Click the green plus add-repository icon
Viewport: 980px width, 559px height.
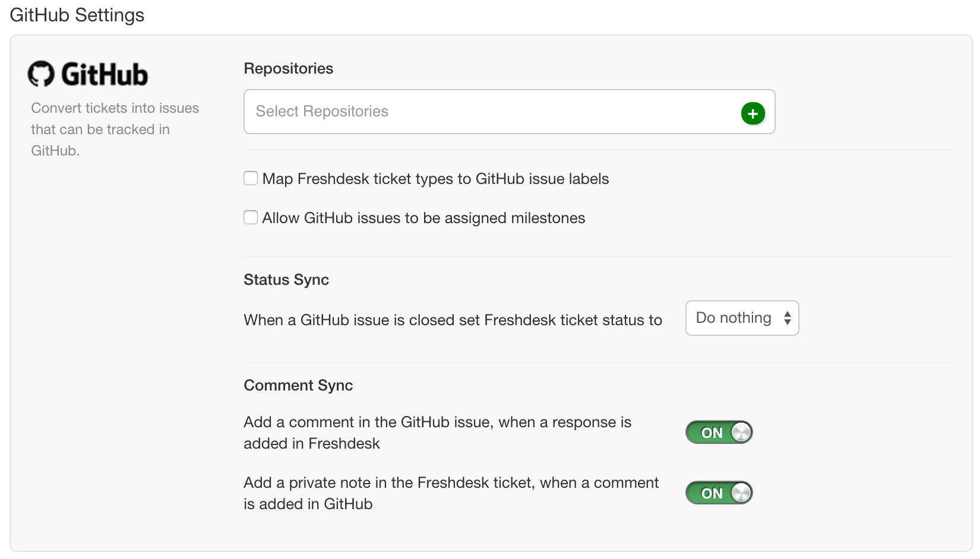click(x=753, y=113)
